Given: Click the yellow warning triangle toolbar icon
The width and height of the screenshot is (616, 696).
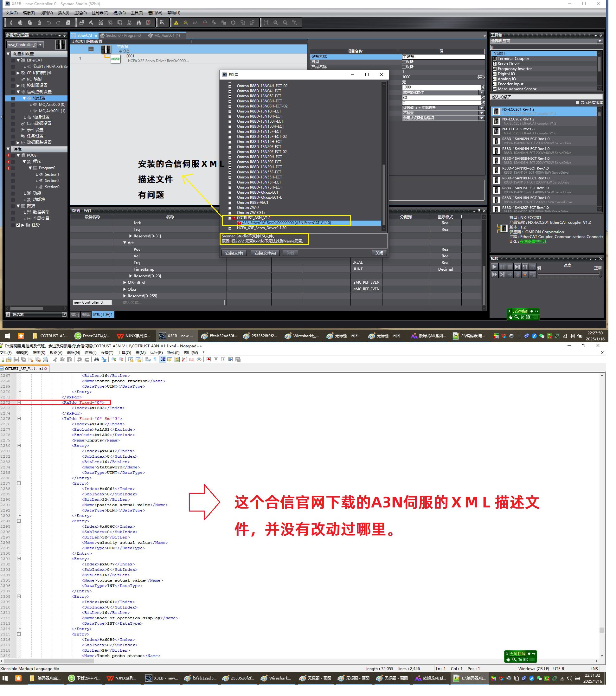Looking at the screenshot, I should click(176, 23).
